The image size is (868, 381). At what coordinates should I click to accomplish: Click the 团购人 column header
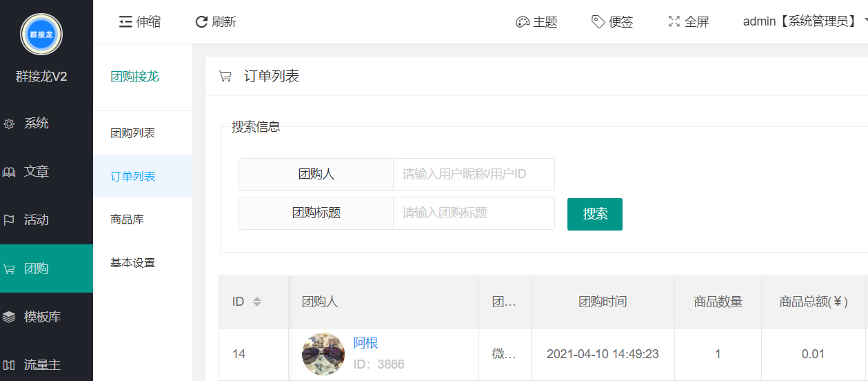coord(384,302)
